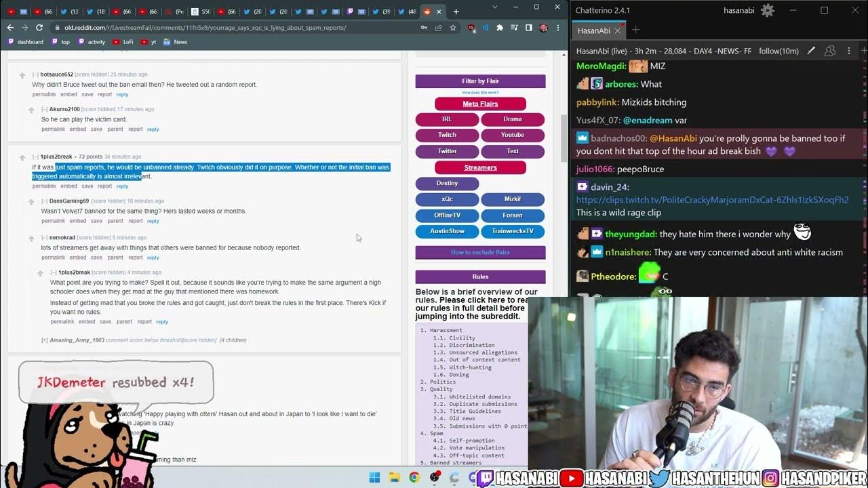Open How to exclude flairs

[x=480, y=252]
